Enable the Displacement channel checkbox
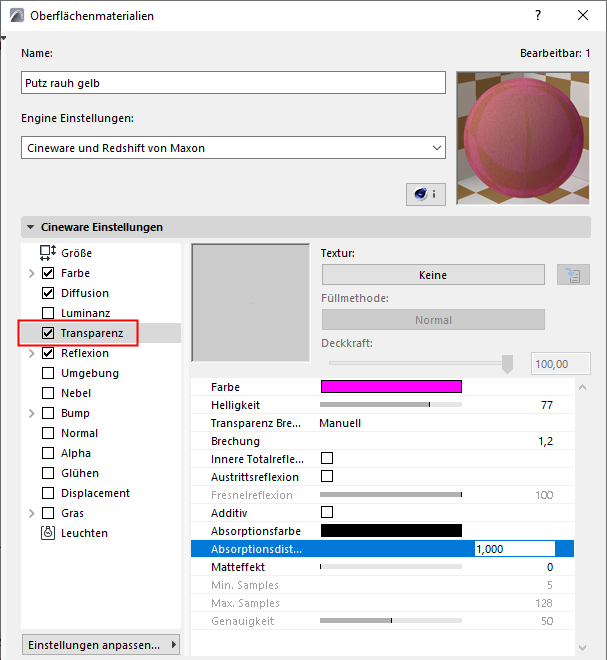This screenshot has height=660, width=607. tap(48, 493)
